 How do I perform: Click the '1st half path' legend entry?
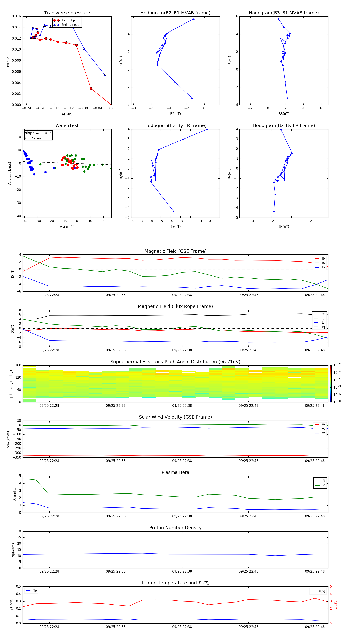click(66, 20)
